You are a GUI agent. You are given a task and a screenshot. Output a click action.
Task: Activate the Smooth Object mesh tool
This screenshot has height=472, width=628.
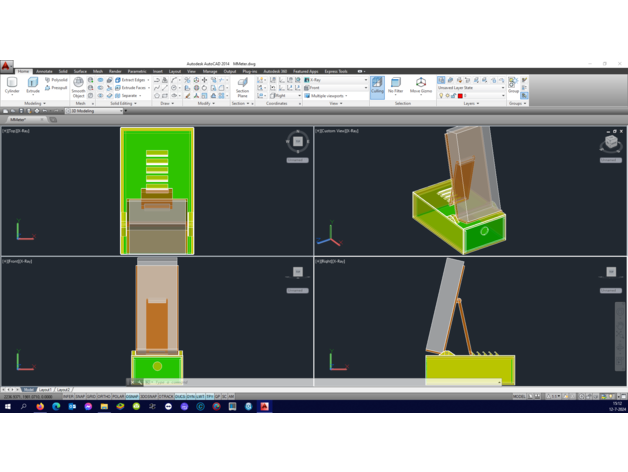point(78,87)
